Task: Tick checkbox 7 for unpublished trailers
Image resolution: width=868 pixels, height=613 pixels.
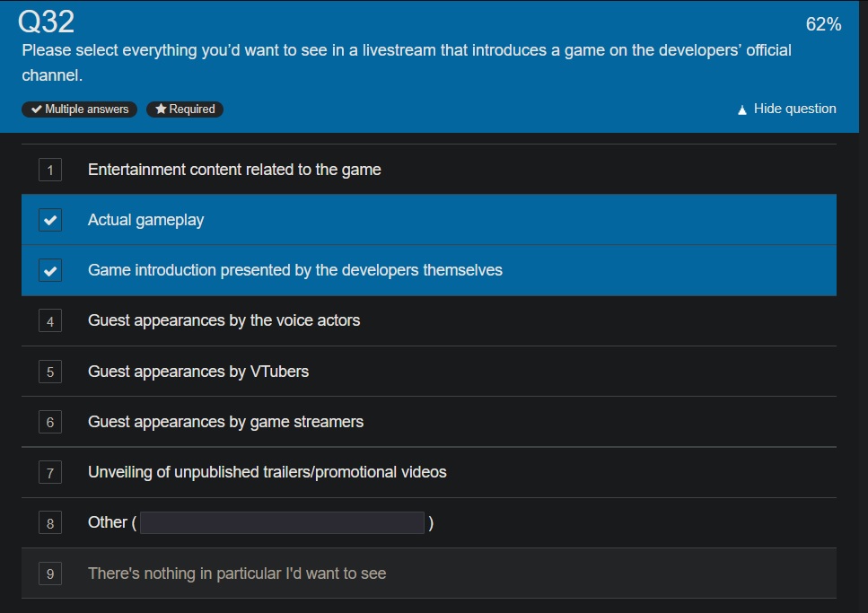Action: pos(50,472)
